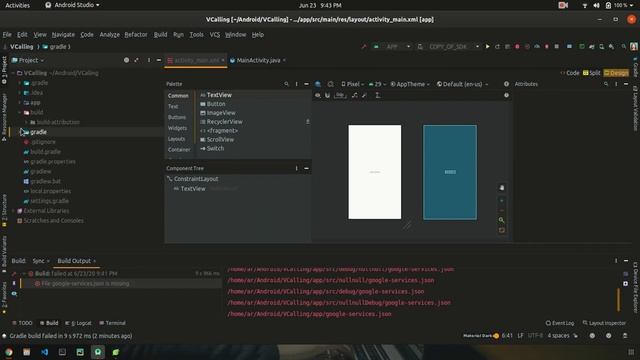Open VS Code from the taskbar
The width and height of the screenshot is (640, 360).
point(44,352)
